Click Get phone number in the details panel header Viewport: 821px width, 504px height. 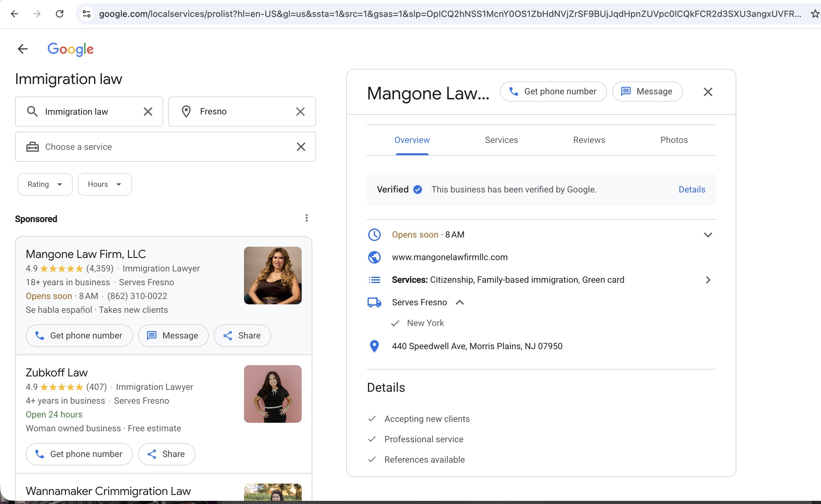(553, 92)
